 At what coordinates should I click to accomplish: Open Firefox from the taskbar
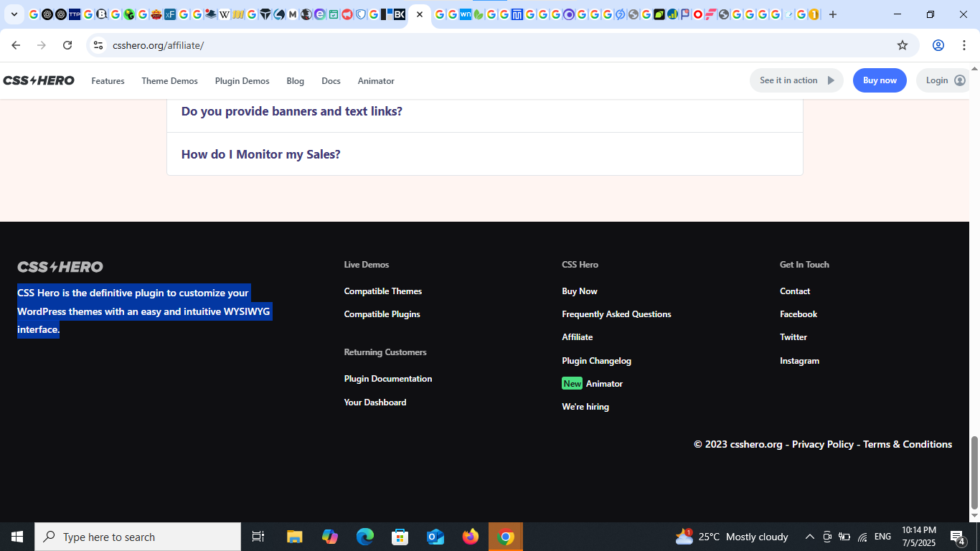point(471,537)
